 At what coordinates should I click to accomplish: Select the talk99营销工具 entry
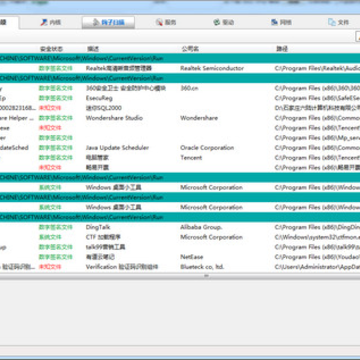tap(105, 247)
